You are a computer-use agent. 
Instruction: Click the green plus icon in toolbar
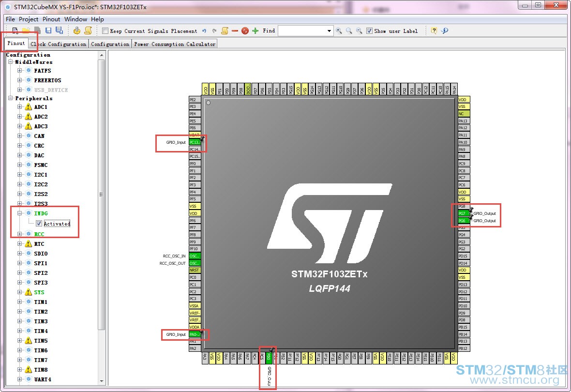pos(255,30)
